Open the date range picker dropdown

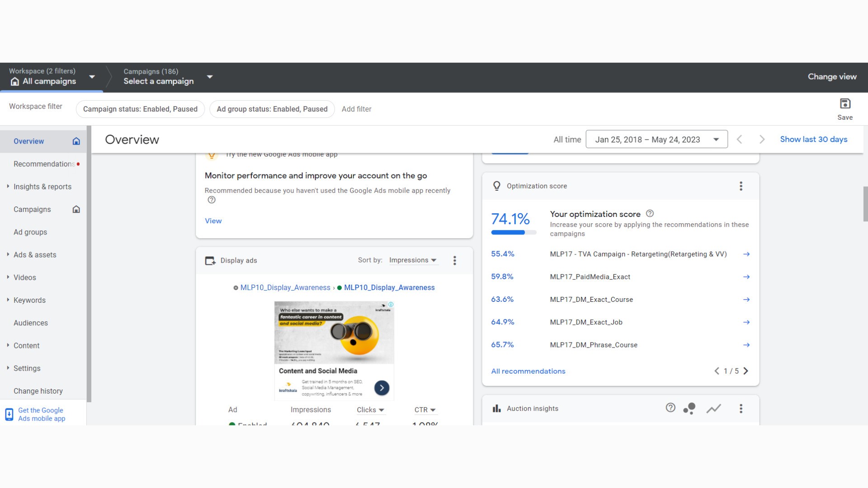point(656,140)
